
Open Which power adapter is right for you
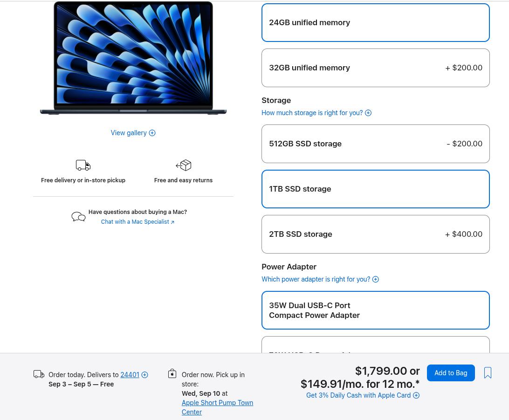pos(316,279)
